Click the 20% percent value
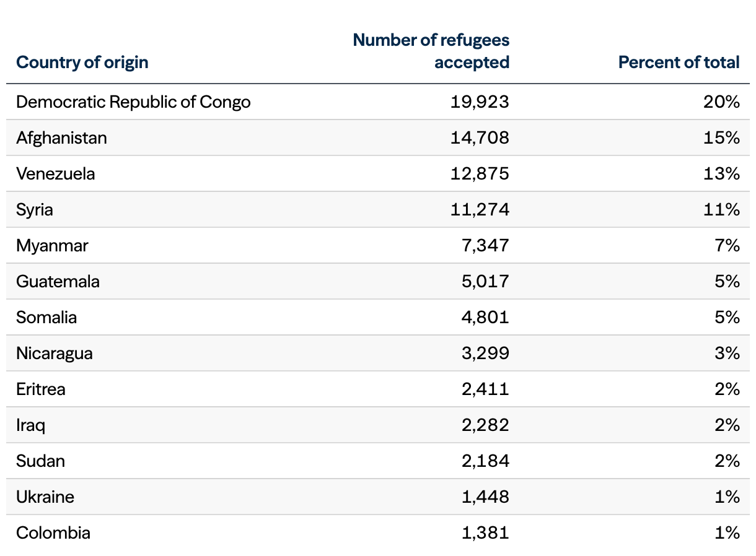The width and height of the screenshot is (756, 556). point(721,102)
